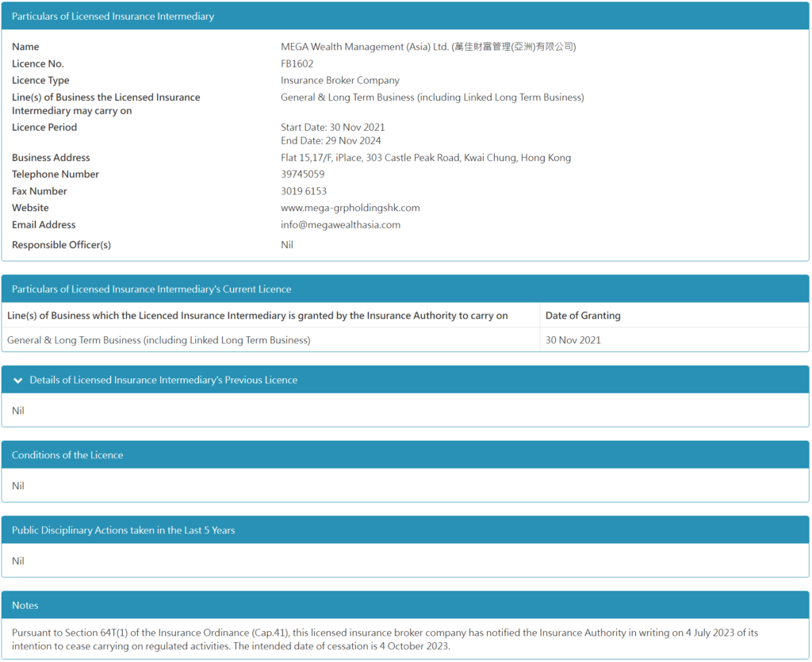This screenshot has width=812, height=662.
Task: Collapse the Previous Licence details chevron
Action: (x=18, y=381)
